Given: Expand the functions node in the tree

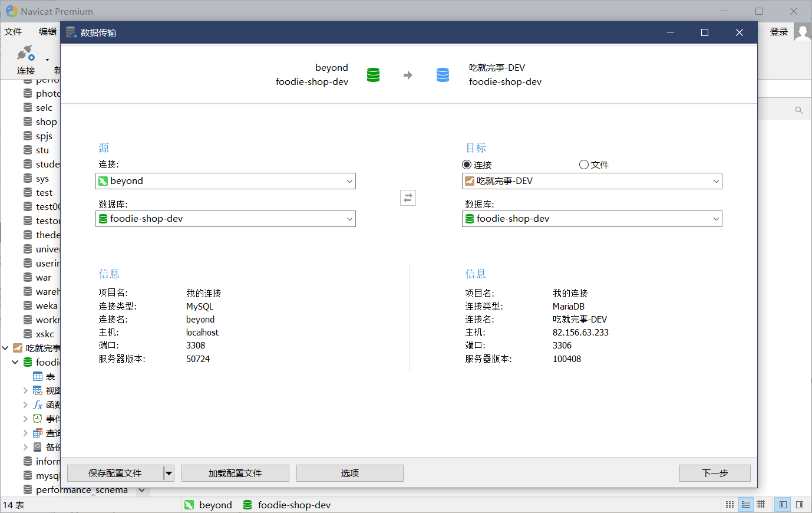Looking at the screenshot, I should pos(25,405).
